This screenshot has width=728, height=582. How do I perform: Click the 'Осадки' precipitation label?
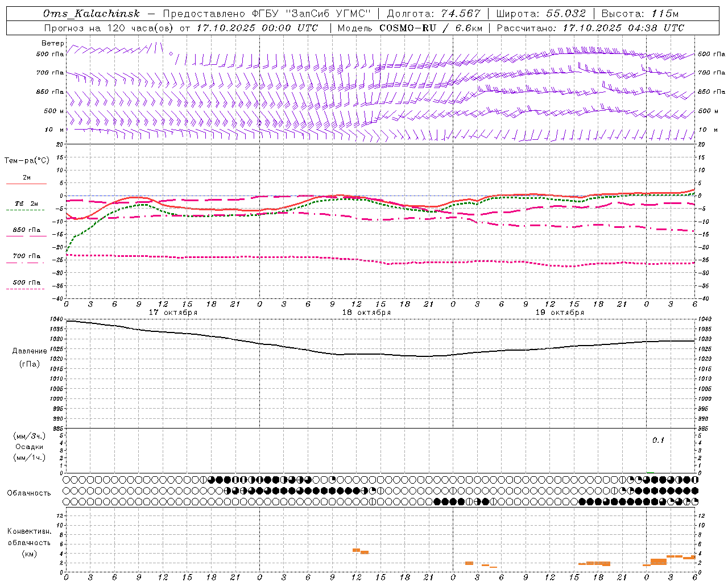30,447
